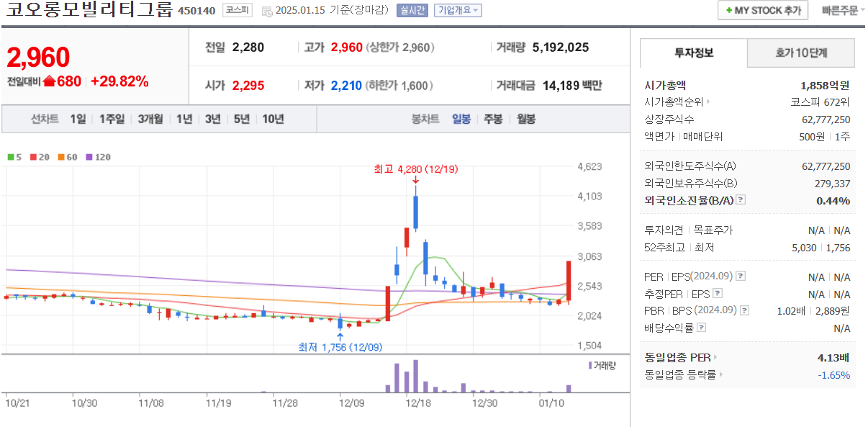868x427 pixels.
Task: Click the red up-arrow price change icon
Action: [x=49, y=81]
